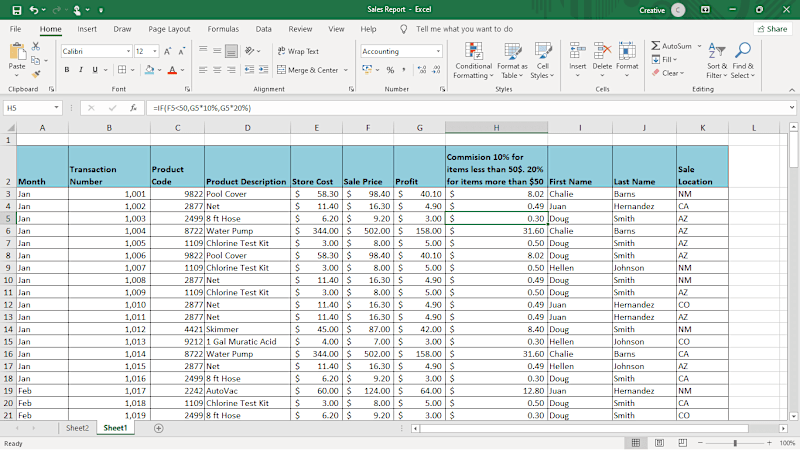Open the Accounting number format dropdown
The height and width of the screenshot is (450, 800).
(438, 51)
